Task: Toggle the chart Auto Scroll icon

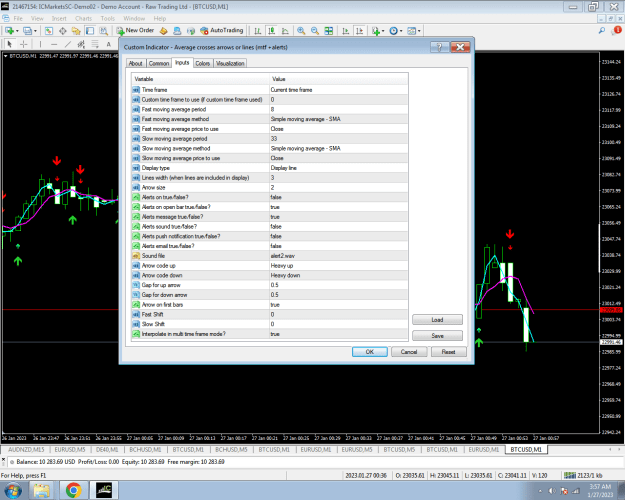Action: click(x=346, y=31)
